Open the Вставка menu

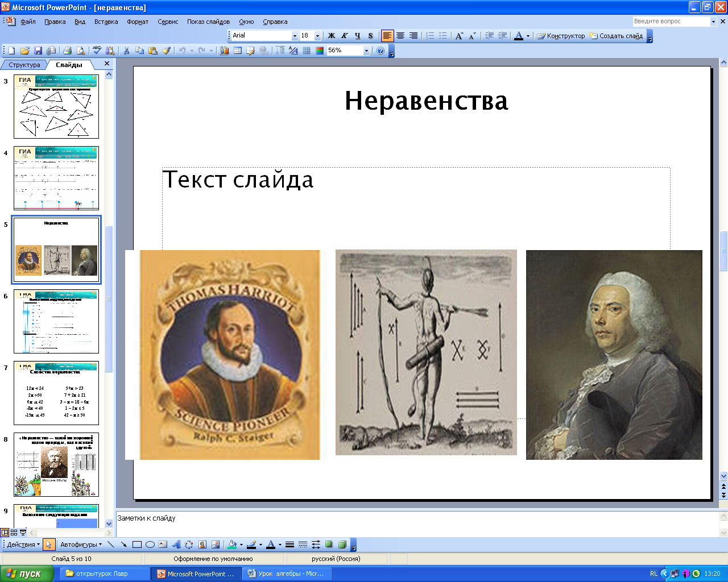coord(106,22)
